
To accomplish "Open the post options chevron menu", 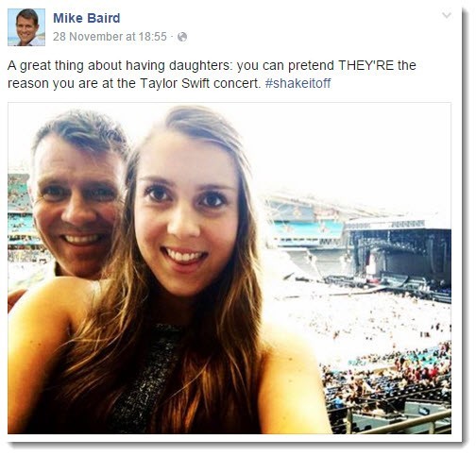I will click(447, 15).
